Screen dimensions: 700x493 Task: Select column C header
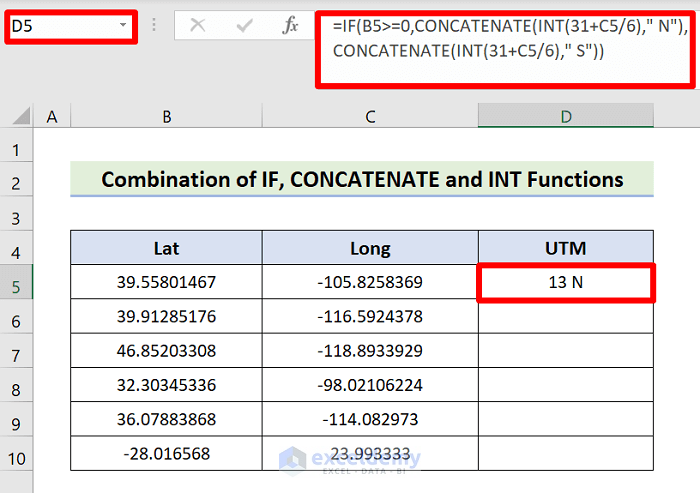tap(370, 117)
